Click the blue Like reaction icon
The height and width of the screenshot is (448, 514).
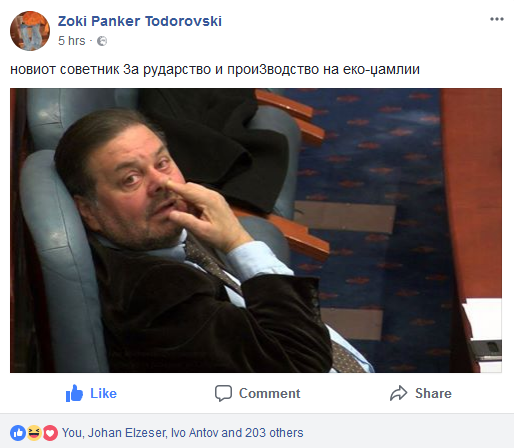click(x=18, y=433)
